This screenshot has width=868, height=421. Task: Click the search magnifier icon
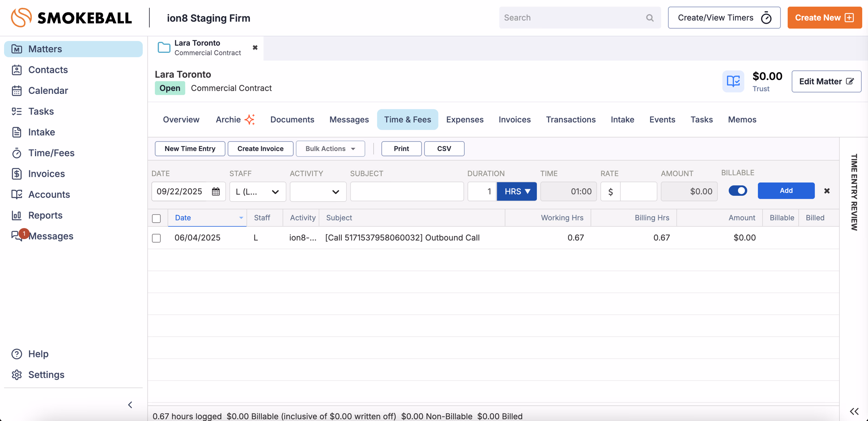click(x=650, y=18)
